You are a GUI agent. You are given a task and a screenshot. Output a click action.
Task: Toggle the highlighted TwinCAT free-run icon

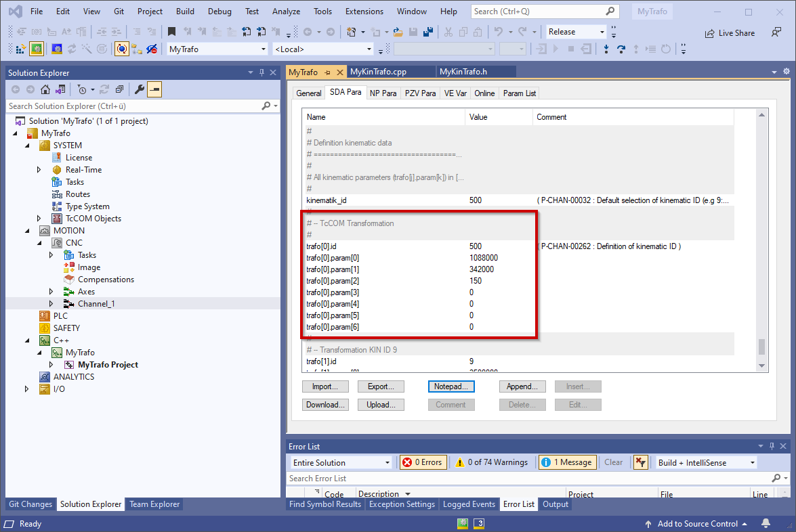click(x=122, y=49)
